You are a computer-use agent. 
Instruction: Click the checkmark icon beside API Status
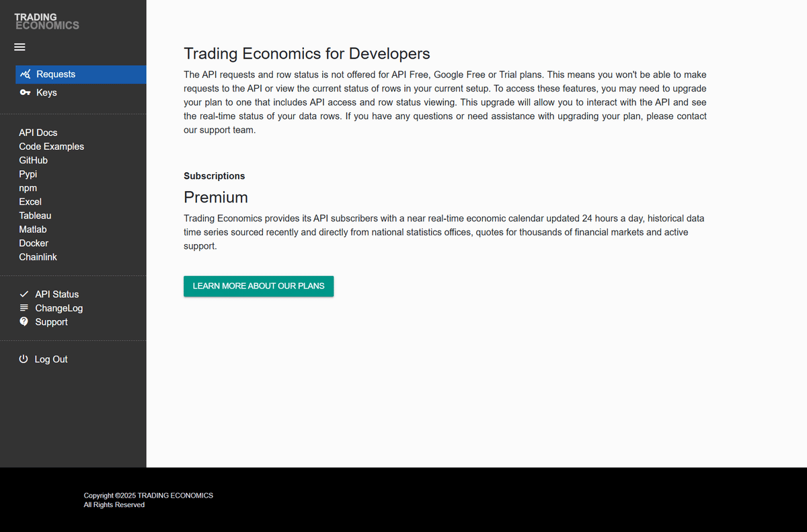pyautogui.click(x=24, y=293)
